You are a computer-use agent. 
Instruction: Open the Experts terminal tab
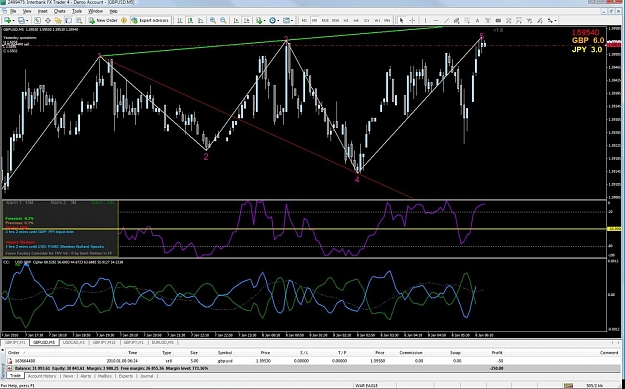[x=126, y=376]
